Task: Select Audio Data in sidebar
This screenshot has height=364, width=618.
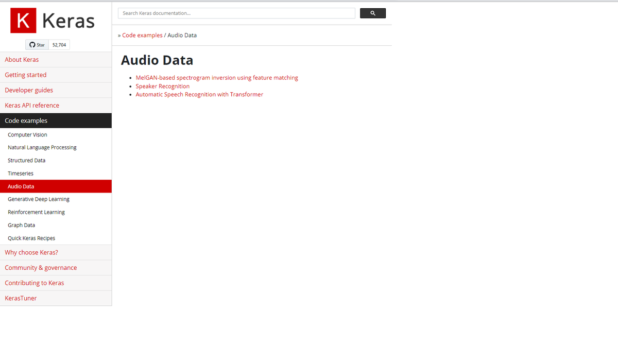Action: [56, 186]
